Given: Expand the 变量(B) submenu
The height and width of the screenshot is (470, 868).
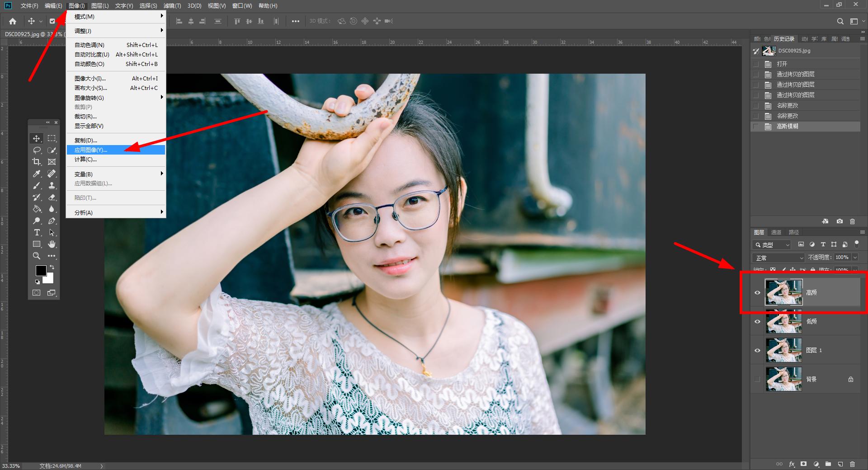Looking at the screenshot, I should [x=116, y=174].
